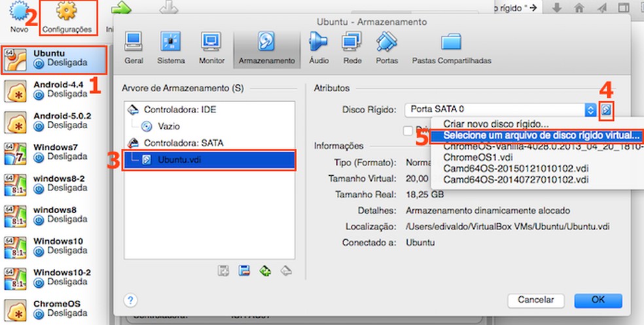This screenshot has width=644, height=325.
Task: Select Ubuntu.vdi disk in storage tree
Action: tap(209, 160)
